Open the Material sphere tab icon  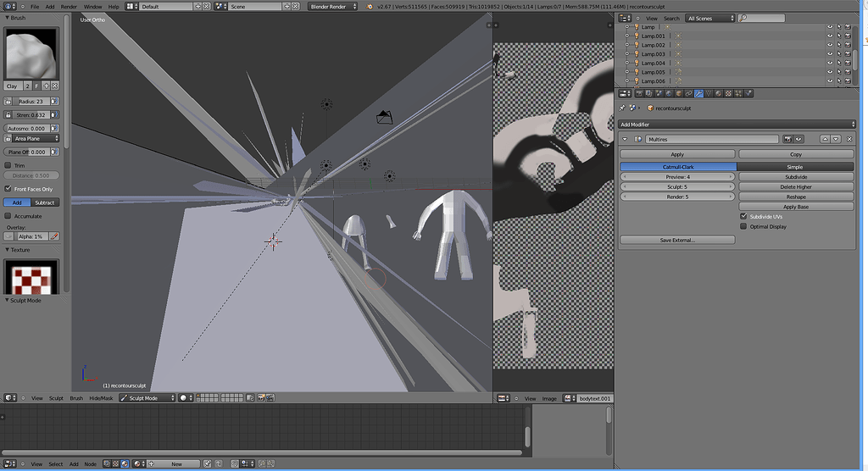tap(719, 93)
